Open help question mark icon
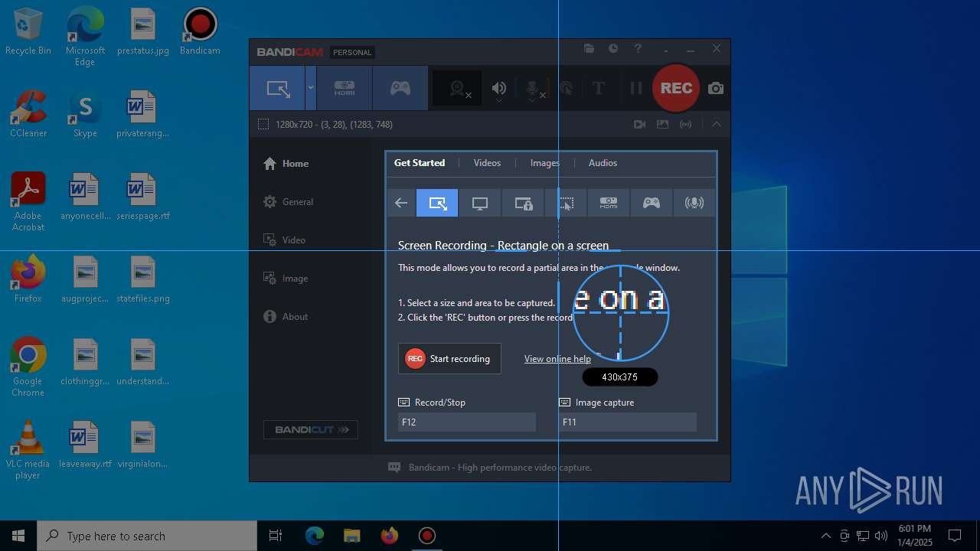 [x=638, y=48]
